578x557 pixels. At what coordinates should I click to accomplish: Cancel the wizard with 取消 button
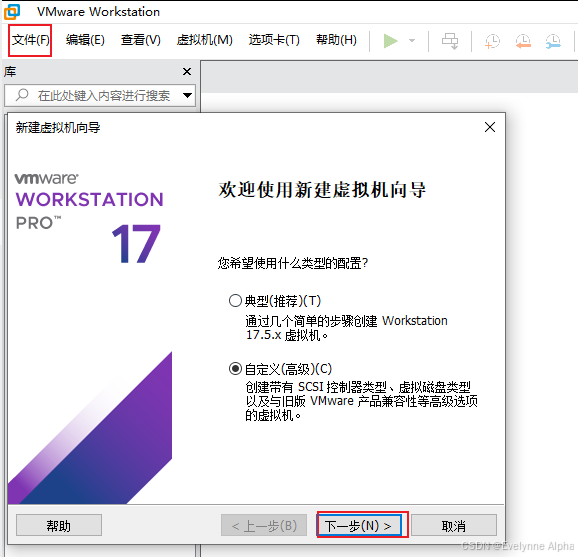(454, 525)
